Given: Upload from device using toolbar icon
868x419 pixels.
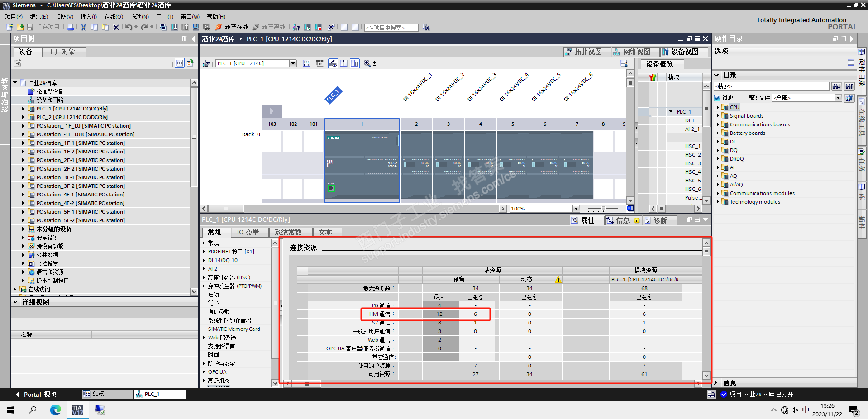Looking at the screenshot, I should click(x=185, y=27).
